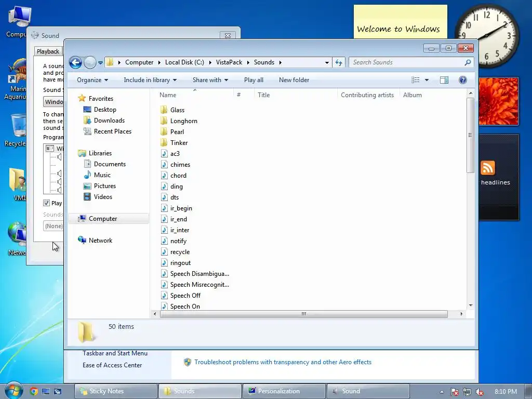Expand arrow after Sounds in breadcrumb
The image size is (532, 399).
280,62
